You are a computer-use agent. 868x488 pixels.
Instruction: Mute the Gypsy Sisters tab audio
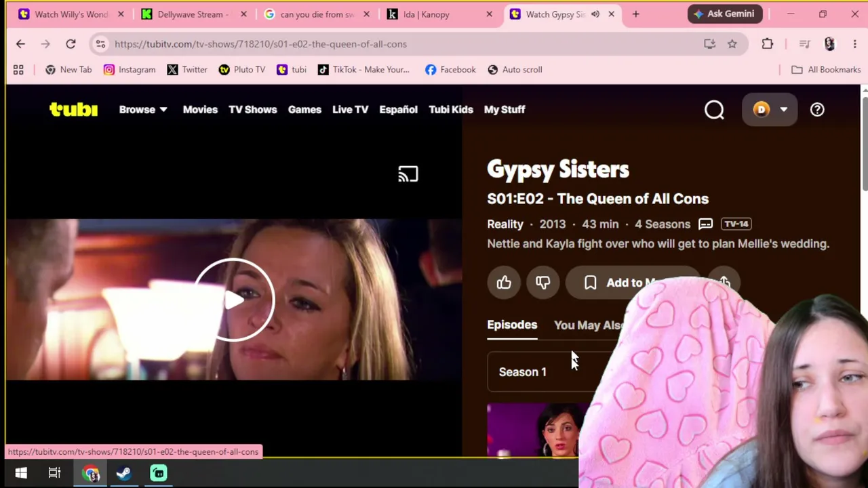tap(595, 14)
